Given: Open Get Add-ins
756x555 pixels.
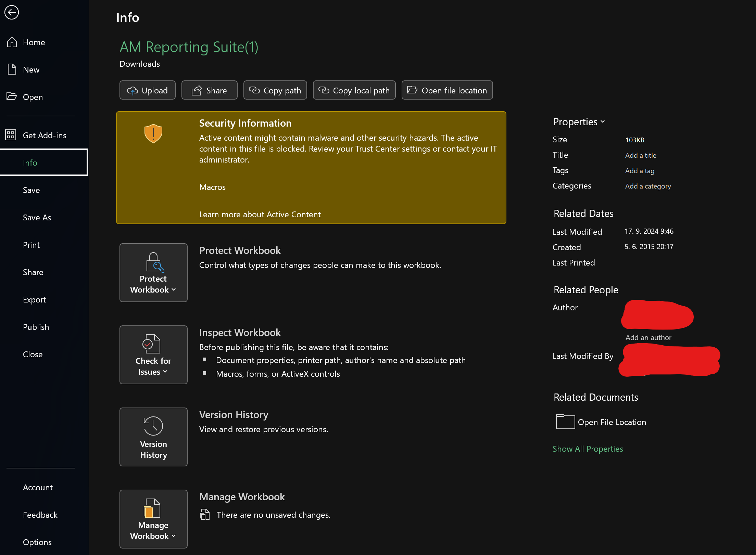Looking at the screenshot, I should (44, 135).
